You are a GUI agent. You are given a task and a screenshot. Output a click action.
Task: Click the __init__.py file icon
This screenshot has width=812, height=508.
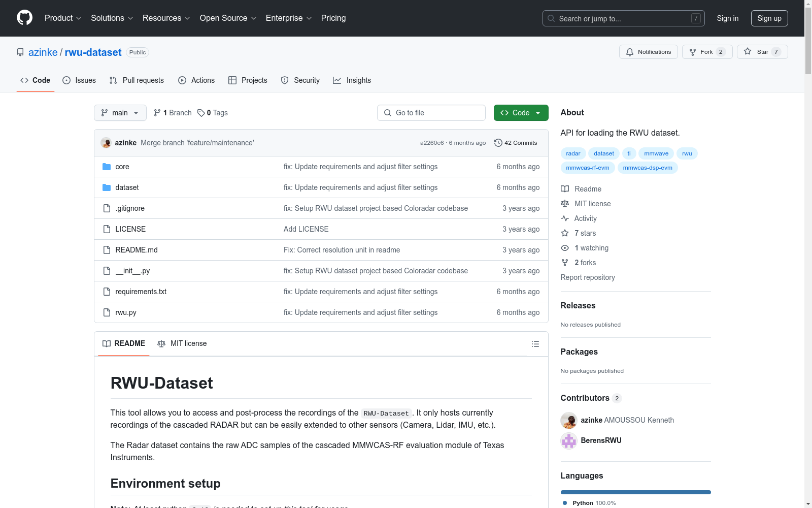107,271
